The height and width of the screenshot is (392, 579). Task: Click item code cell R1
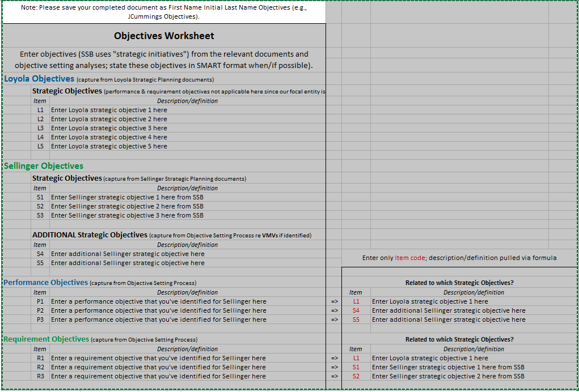tap(40, 357)
